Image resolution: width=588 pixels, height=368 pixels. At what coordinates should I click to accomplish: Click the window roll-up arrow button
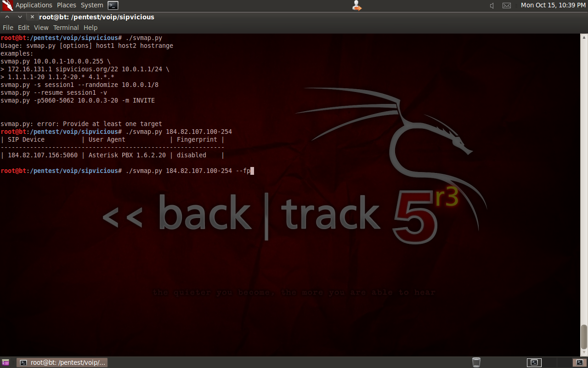(x=7, y=17)
